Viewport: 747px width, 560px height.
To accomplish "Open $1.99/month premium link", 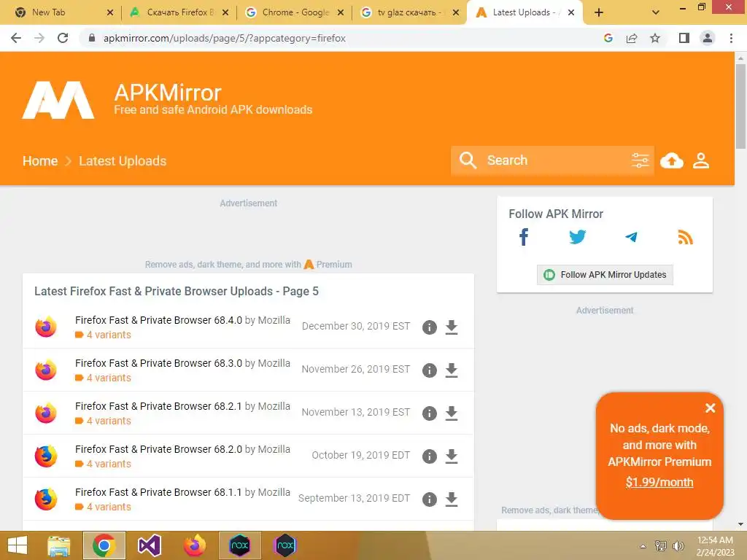I will coord(659,483).
